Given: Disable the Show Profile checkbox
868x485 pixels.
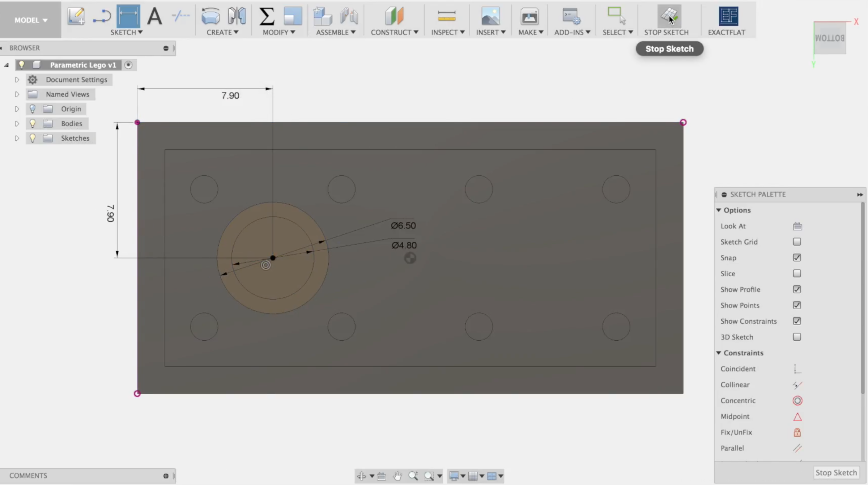Looking at the screenshot, I should pyautogui.click(x=797, y=289).
